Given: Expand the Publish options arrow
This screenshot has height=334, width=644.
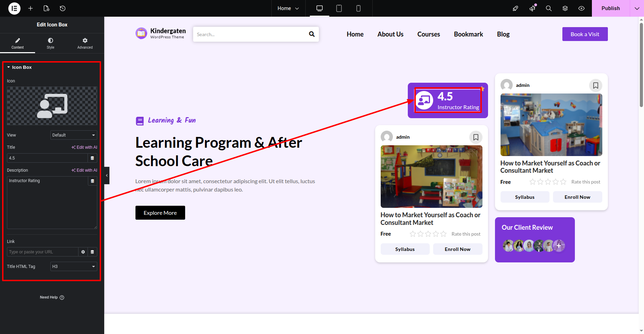Looking at the screenshot, I should click(637, 8).
